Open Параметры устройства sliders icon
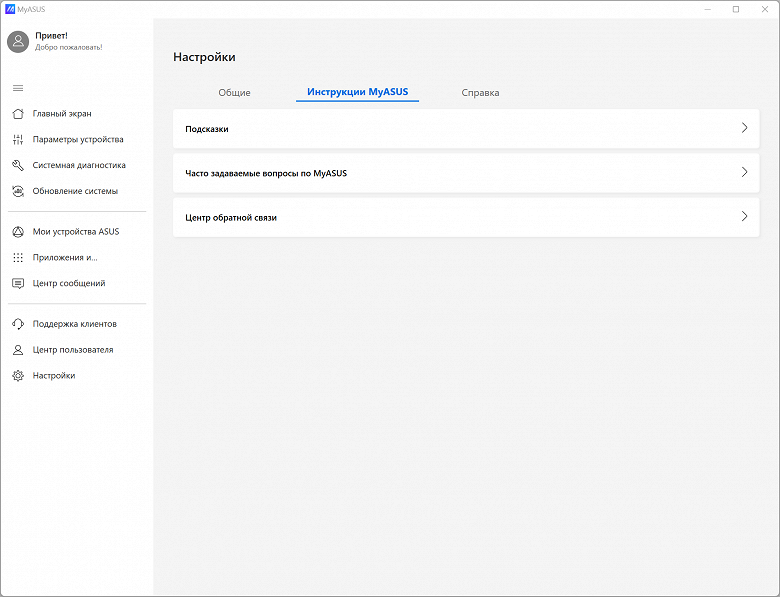 (18, 140)
